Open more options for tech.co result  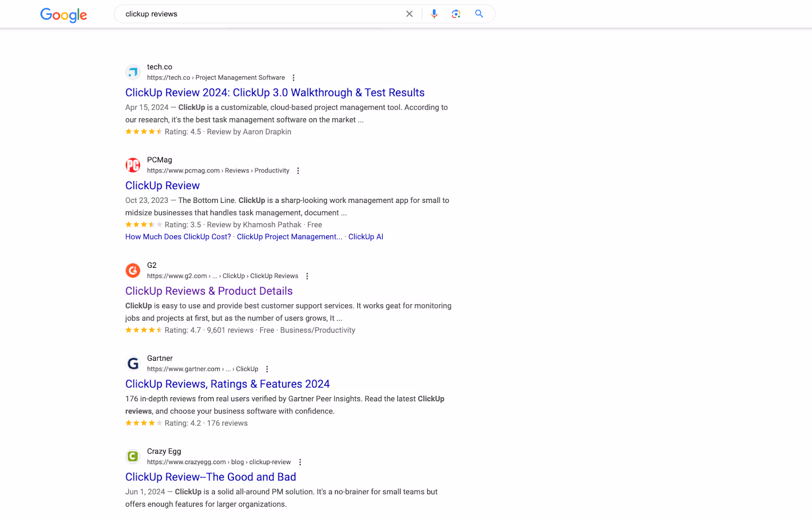click(x=293, y=78)
